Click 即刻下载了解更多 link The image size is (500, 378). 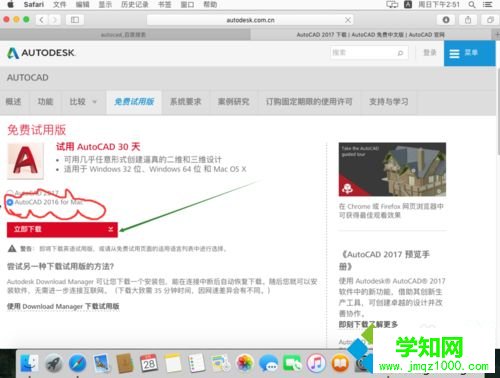click(368, 324)
